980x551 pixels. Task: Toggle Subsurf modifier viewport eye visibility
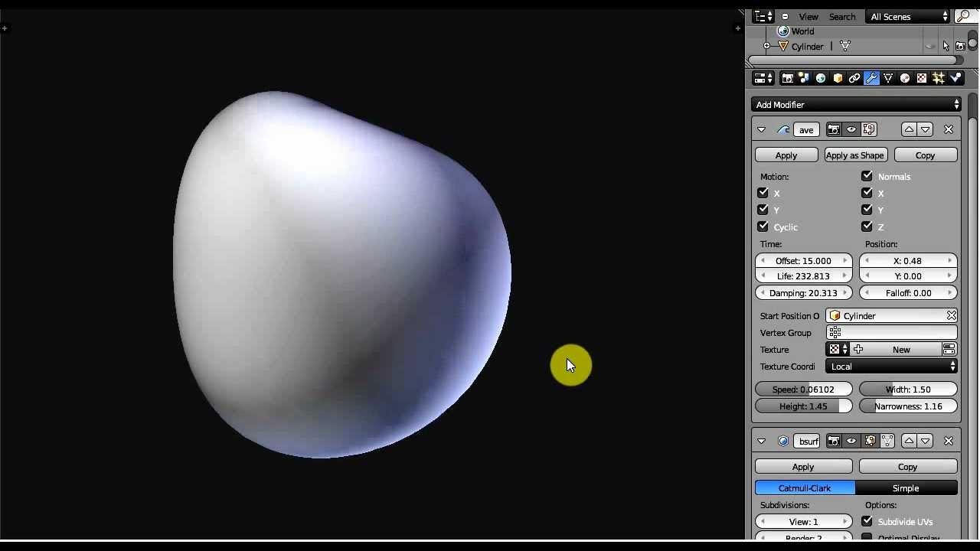(x=851, y=441)
